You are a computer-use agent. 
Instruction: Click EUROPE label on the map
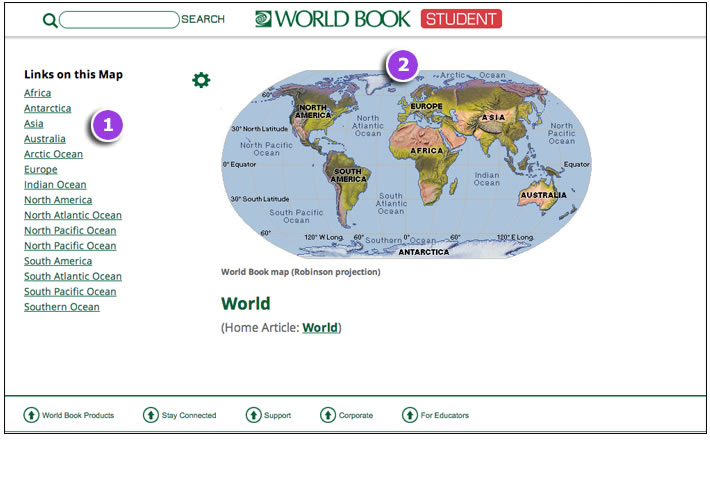point(426,106)
